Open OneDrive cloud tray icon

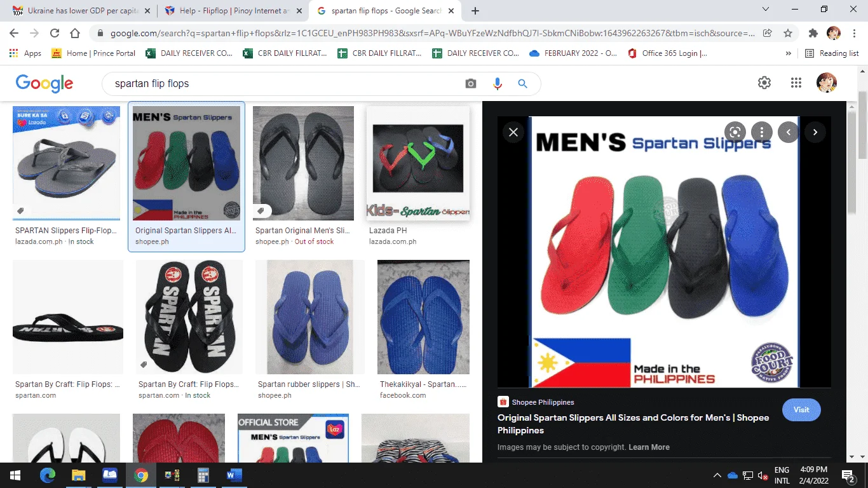click(733, 475)
